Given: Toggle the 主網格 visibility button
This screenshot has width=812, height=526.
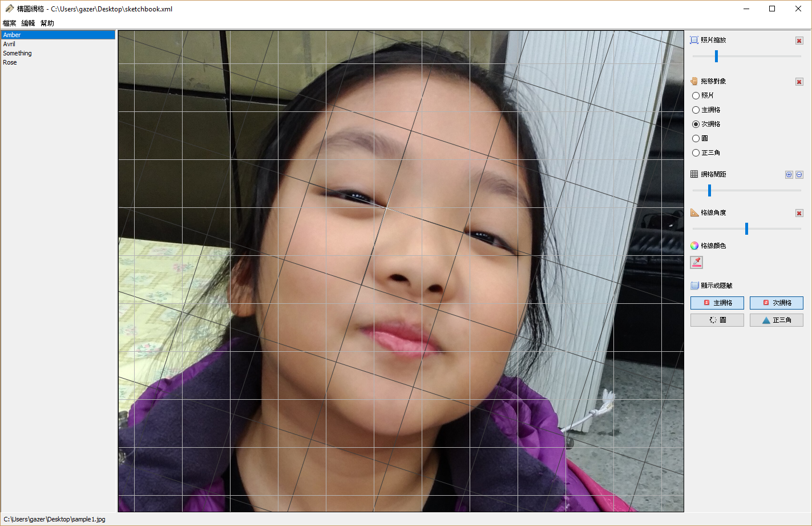Looking at the screenshot, I should pos(717,303).
